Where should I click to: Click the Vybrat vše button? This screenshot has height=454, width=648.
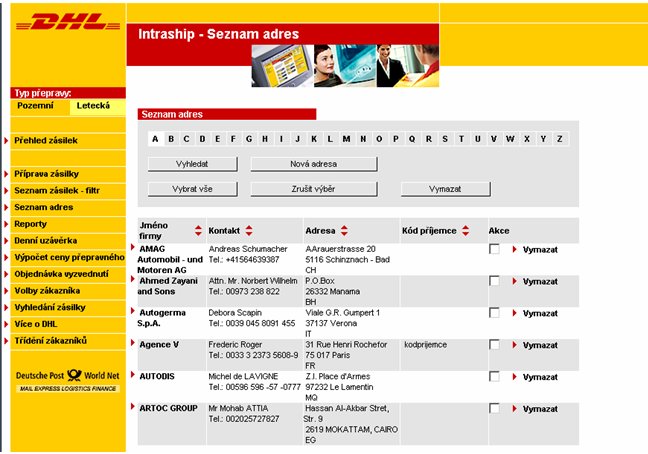pos(193,189)
